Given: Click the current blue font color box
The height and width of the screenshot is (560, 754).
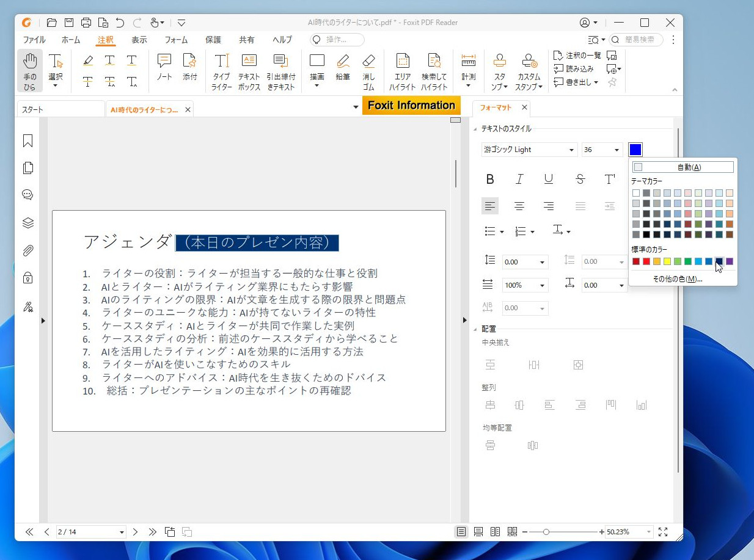Looking at the screenshot, I should point(635,150).
